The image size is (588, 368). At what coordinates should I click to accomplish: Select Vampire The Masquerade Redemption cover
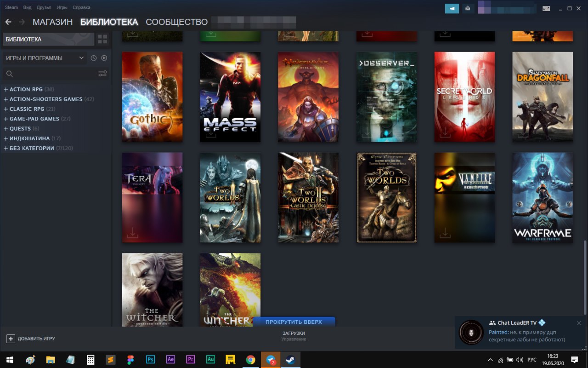tap(464, 197)
